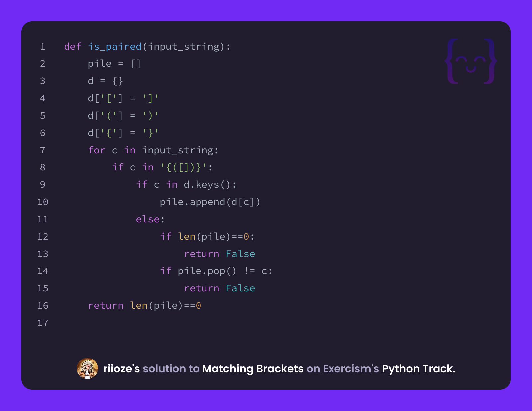
Task: Click line number 7 in gutter
Action: point(43,150)
